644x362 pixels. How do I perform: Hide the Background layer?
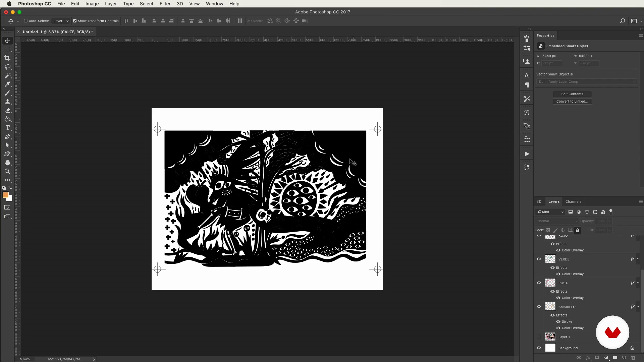[x=539, y=348]
